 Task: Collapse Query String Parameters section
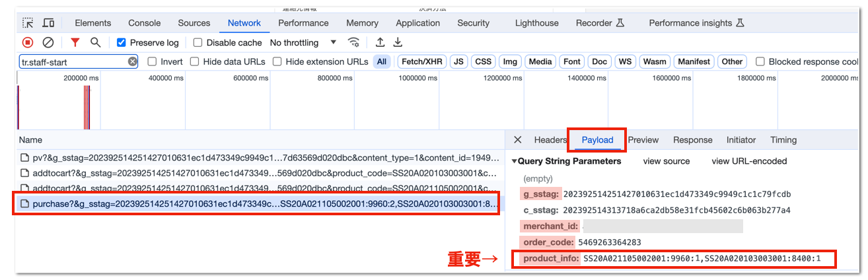[x=515, y=161]
